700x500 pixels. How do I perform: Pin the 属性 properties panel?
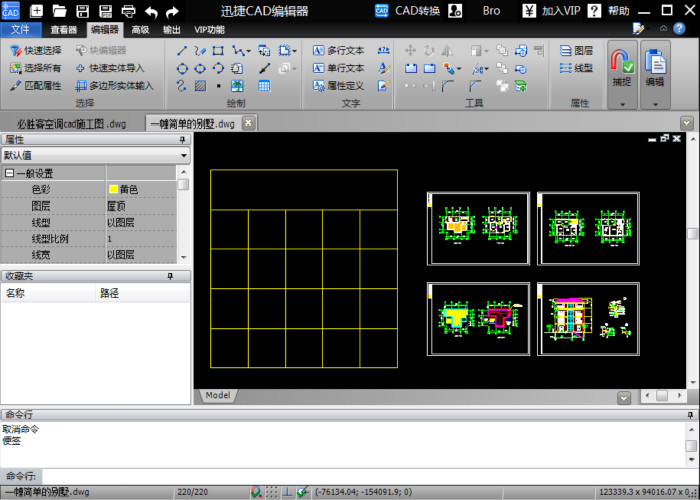(x=182, y=140)
